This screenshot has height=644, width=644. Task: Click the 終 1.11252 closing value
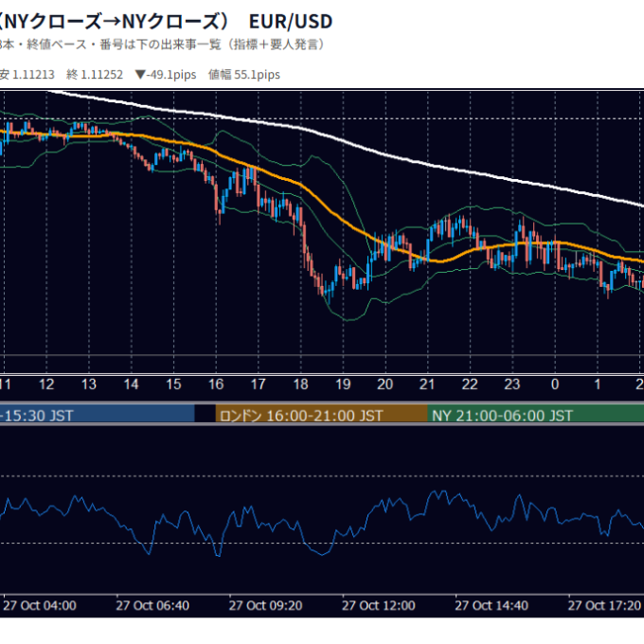pyautogui.click(x=95, y=75)
